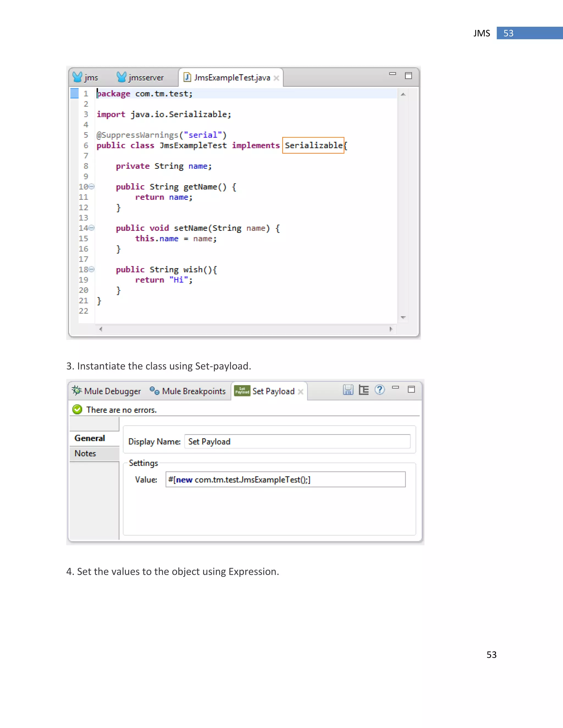Click the this.name = name statement
This screenshot has height=728, width=563.
click(x=176, y=238)
